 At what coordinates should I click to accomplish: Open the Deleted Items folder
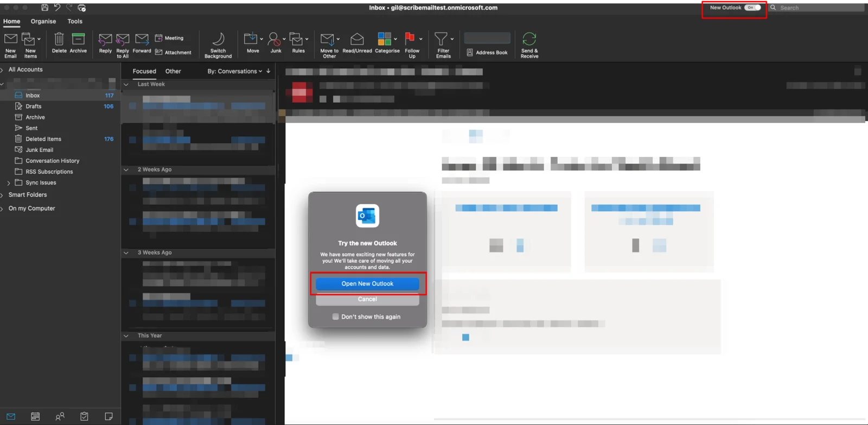(x=60, y=139)
